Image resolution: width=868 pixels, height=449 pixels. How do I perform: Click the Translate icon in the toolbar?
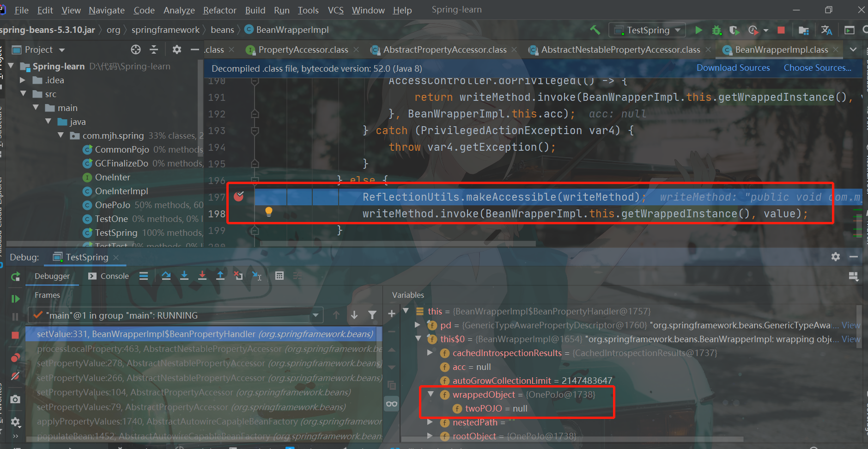pyautogui.click(x=826, y=30)
